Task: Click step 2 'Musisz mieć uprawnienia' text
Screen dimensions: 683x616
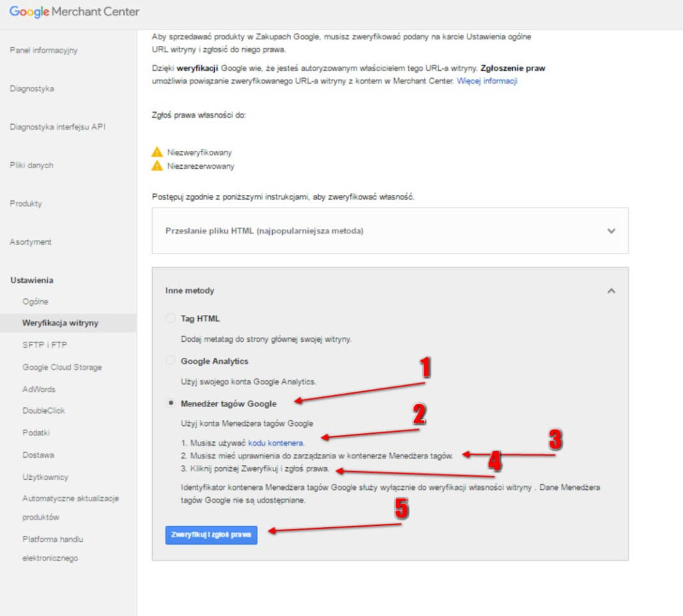Action: tap(317, 456)
